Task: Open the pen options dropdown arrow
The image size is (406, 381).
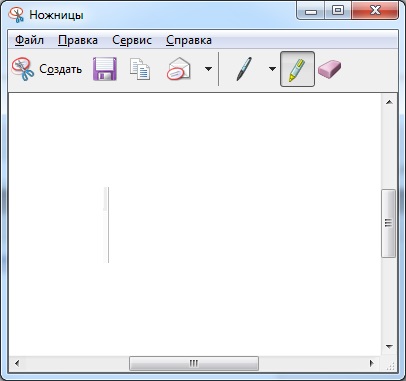Action: [272, 69]
